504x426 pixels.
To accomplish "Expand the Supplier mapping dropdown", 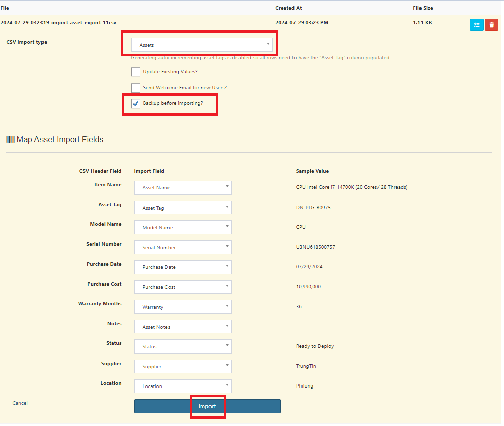I will point(183,366).
